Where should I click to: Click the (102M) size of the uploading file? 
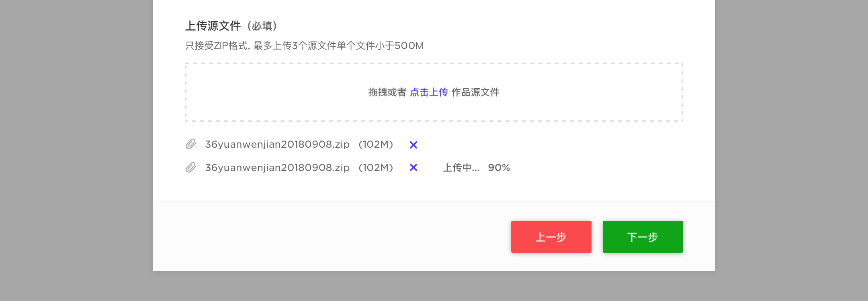click(376, 168)
